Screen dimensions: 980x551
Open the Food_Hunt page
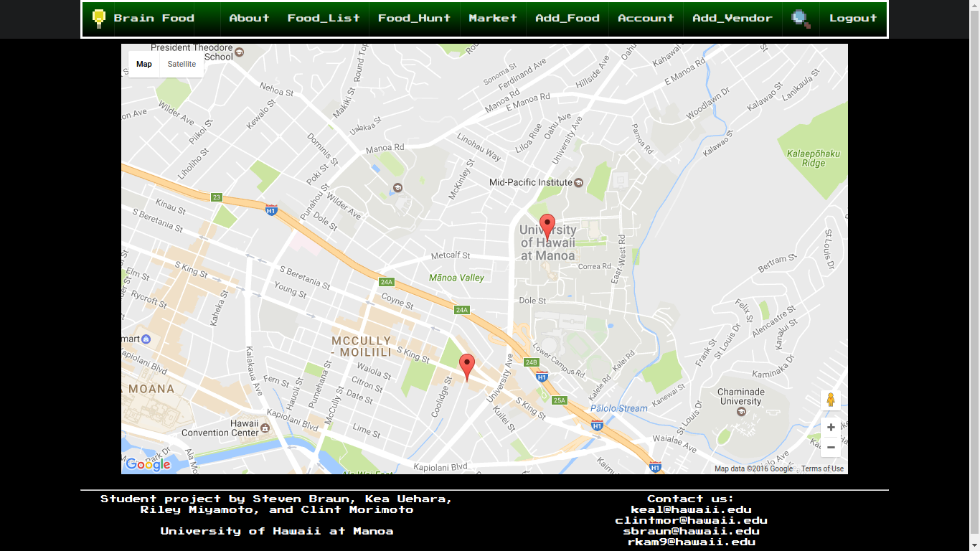(x=414, y=18)
